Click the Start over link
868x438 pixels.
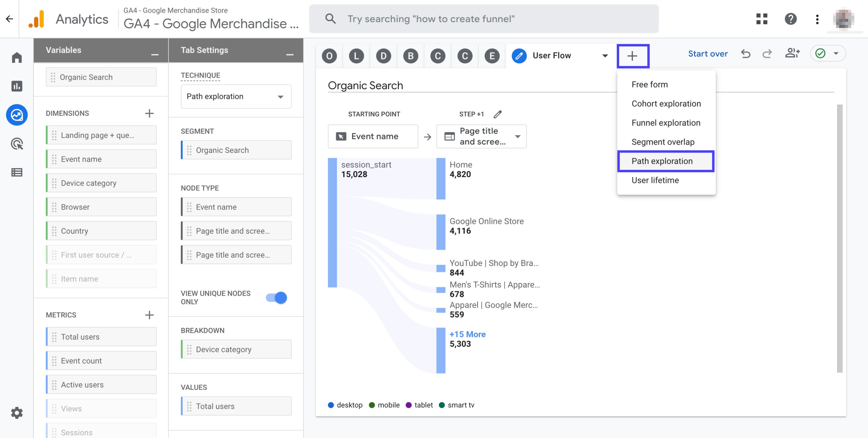708,54
